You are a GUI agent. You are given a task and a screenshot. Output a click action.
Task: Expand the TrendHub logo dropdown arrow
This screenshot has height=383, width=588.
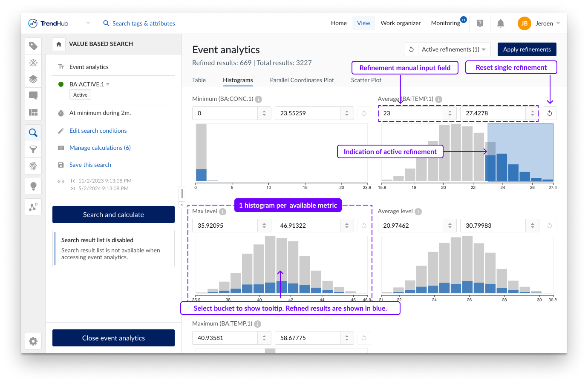pyautogui.click(x=88, y=23)
